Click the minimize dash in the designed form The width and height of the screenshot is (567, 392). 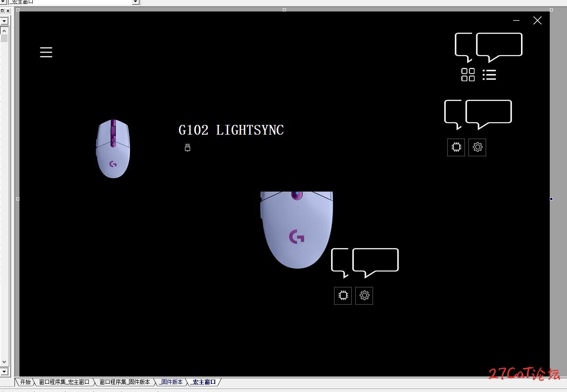(x=516, y=20)
